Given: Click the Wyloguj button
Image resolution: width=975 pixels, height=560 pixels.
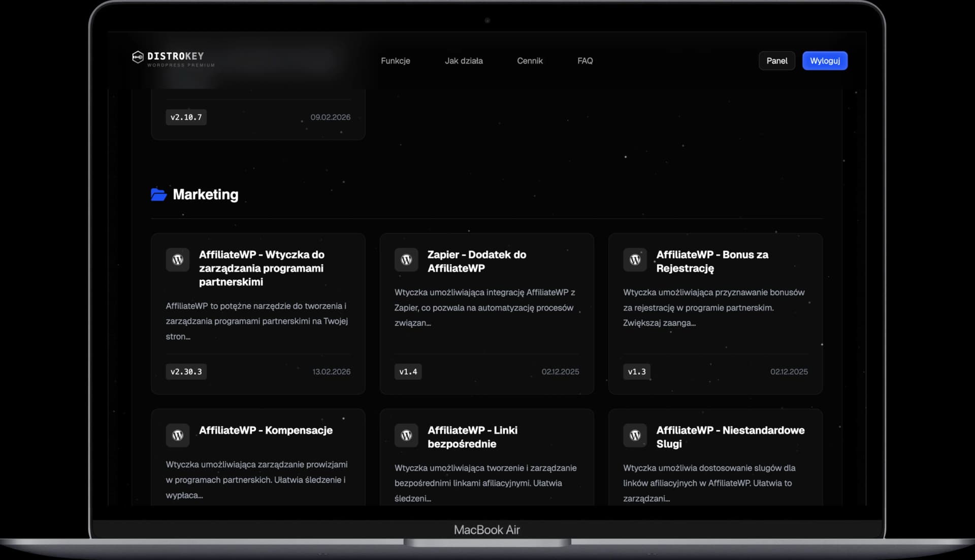Looking at the screenshot, I should click(x=824, y=60).
